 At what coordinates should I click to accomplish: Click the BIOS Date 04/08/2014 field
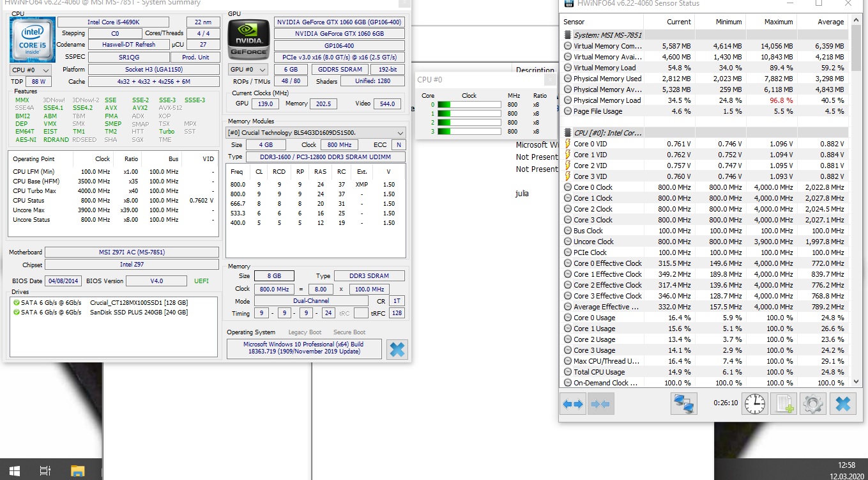point(64,281)
